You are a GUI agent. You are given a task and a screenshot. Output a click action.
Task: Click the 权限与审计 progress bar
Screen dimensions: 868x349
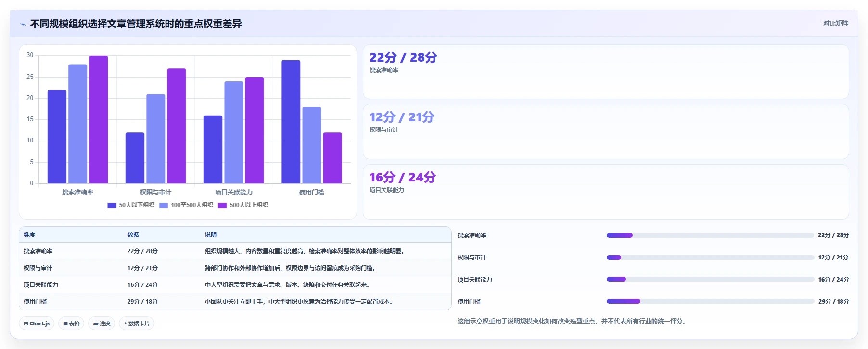(710, 258)
